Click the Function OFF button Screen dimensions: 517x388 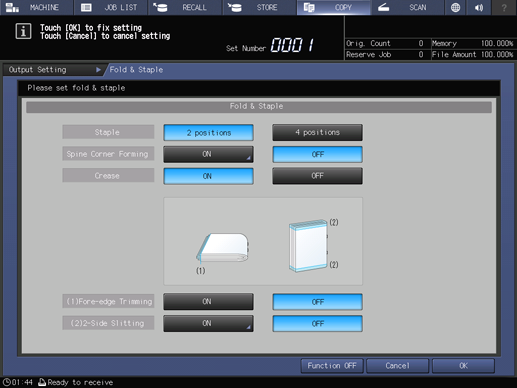tap(332, 366)
